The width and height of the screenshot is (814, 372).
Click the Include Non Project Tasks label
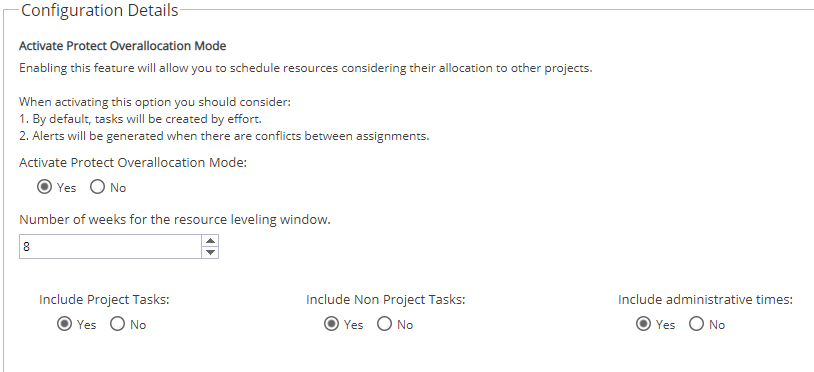tap(385, 299)
